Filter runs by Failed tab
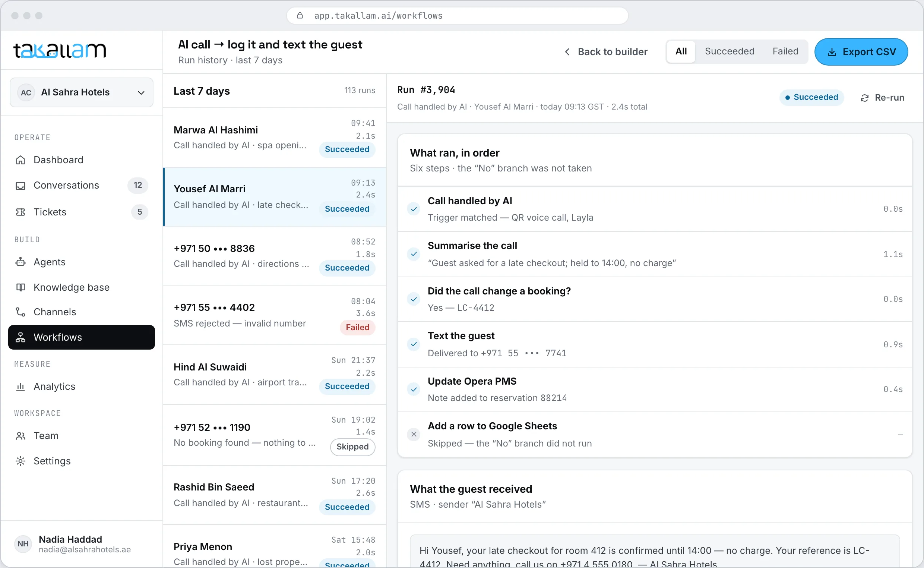Viewport: 924px width, 568px height. click(x=785, y=51)
